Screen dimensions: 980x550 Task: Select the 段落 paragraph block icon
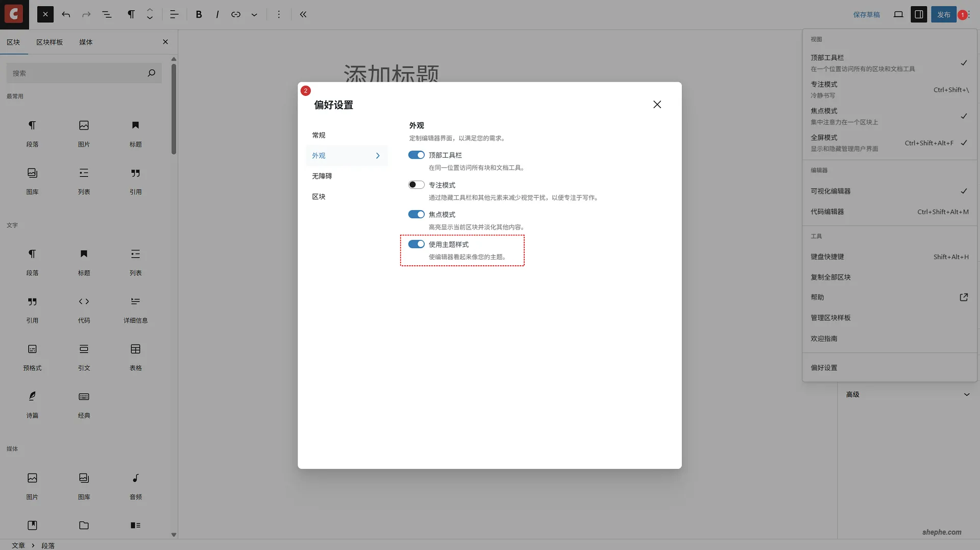pos(32,126)
